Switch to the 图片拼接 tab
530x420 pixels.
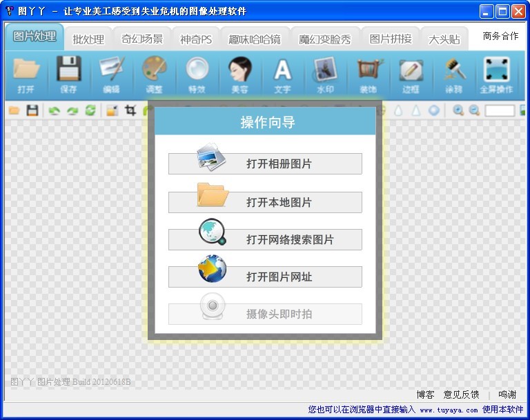[x=391, y=39]
